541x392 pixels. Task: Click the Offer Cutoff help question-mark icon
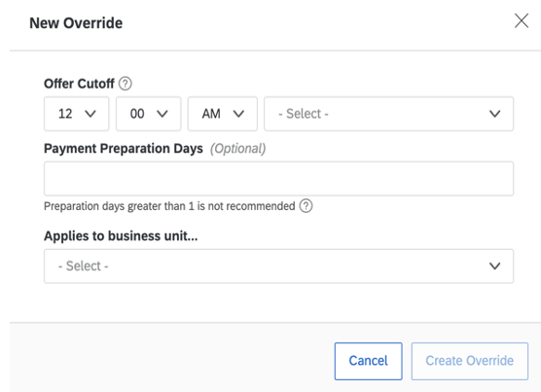[x=126, y=84]
